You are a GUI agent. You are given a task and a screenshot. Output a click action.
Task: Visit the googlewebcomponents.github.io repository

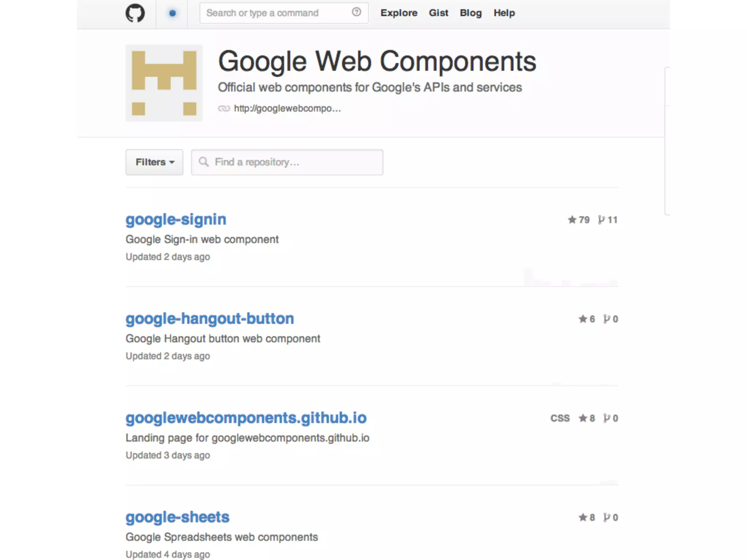pyautogui.click(x=246, y=418)
